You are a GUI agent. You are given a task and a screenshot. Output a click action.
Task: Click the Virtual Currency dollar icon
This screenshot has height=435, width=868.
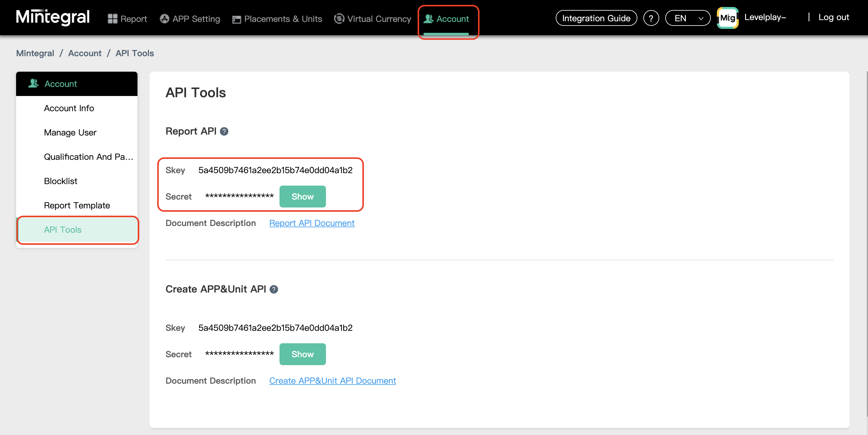tap(339, 19)
